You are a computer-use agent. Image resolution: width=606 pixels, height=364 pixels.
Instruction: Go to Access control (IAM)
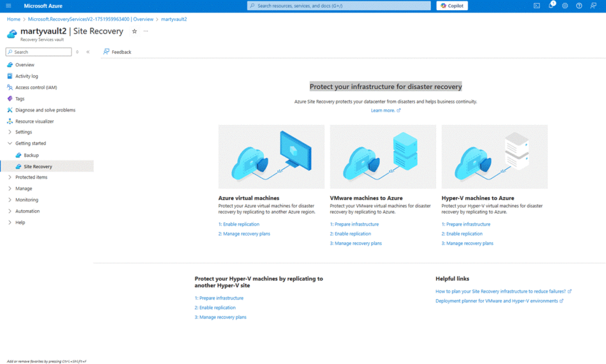pyautogui.click(x=36, y=88)
